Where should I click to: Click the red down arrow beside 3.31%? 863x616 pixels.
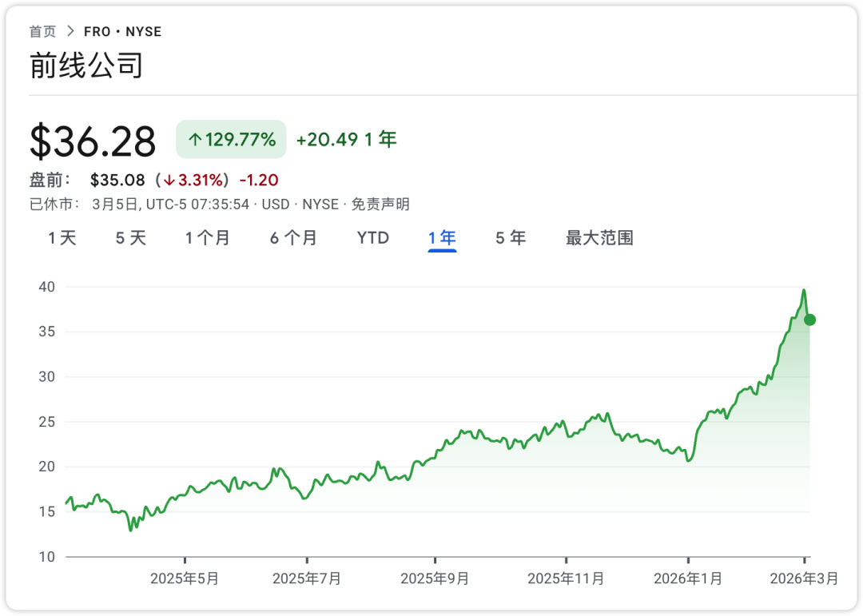pyautogui.click(x=169, y=181)
